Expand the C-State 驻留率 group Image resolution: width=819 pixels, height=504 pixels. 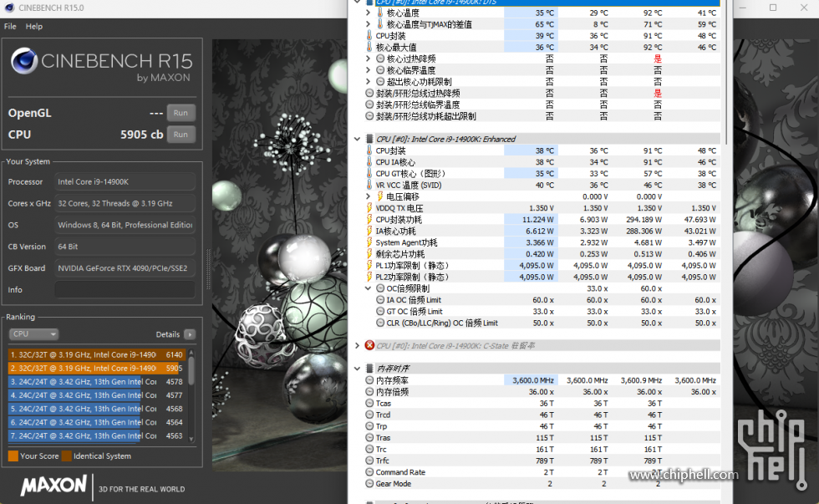tap(358, 345)
